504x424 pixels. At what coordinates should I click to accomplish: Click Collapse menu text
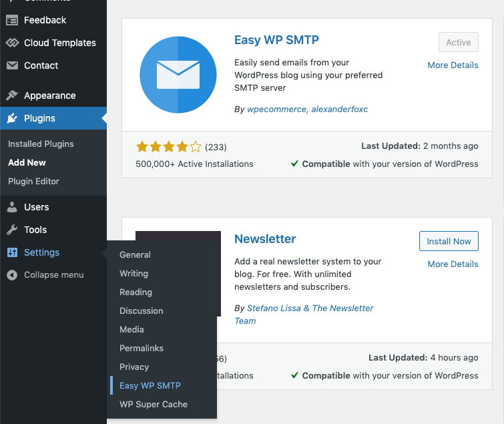tap(54, 275)
